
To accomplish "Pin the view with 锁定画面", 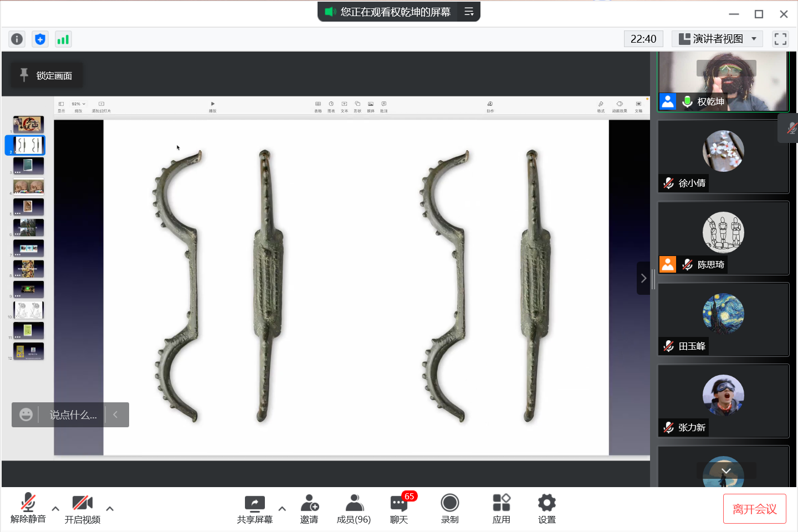I will tap(47, 75).
